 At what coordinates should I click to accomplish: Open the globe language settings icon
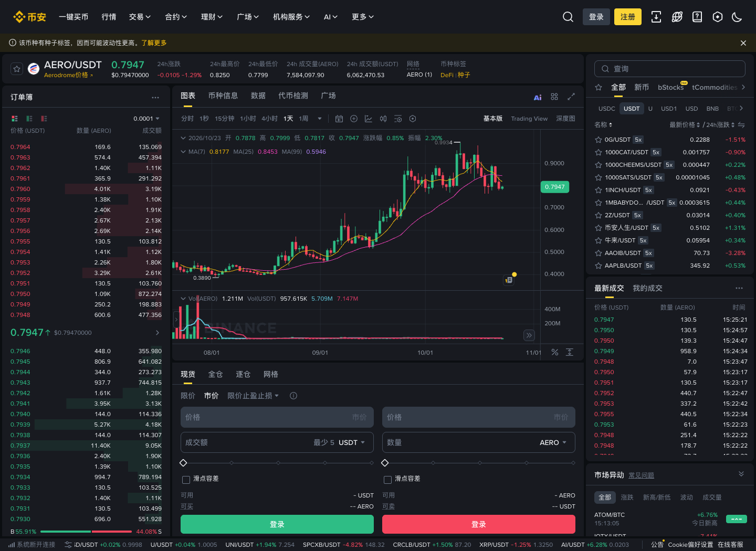pos(677,17)
